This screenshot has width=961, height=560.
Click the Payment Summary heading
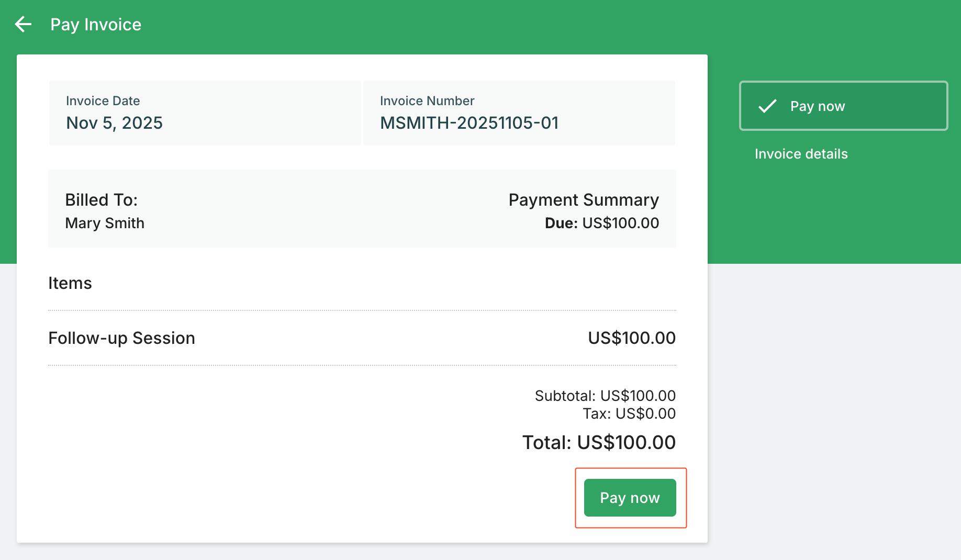tap(583, 200)
